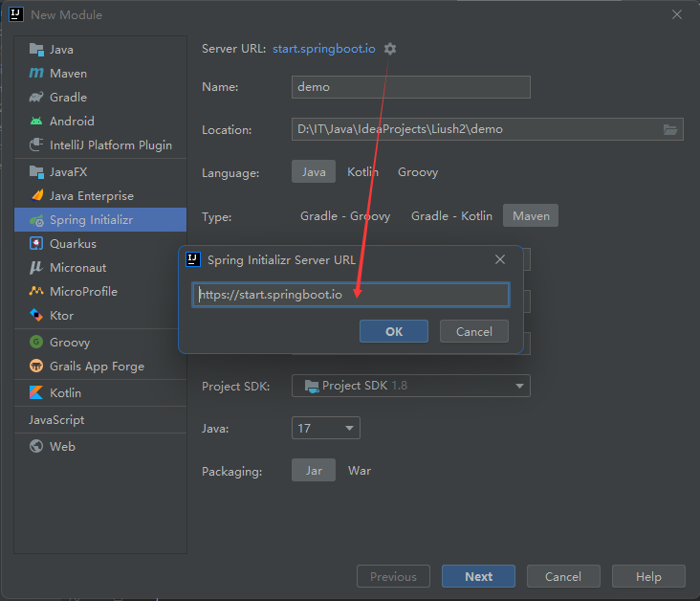Click Cancel in Server URL dialog
Viewport: 700px width, 601px height.
coord(474,331)
